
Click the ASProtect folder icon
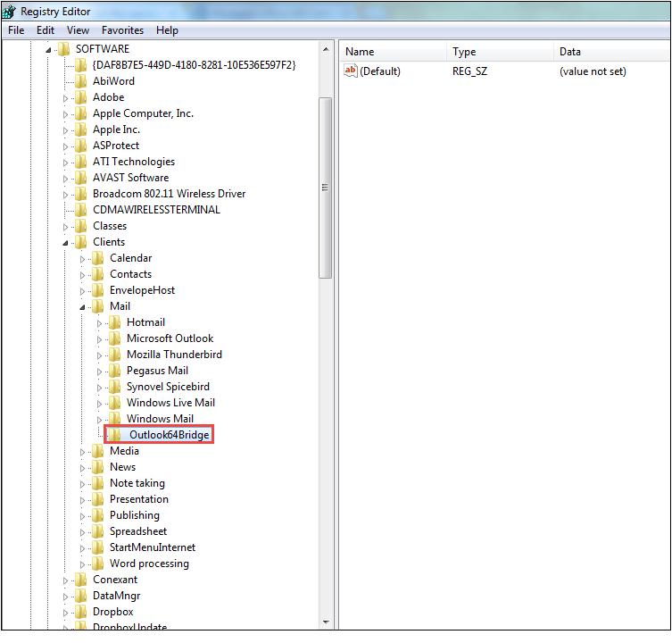click(x=80, y=146)
